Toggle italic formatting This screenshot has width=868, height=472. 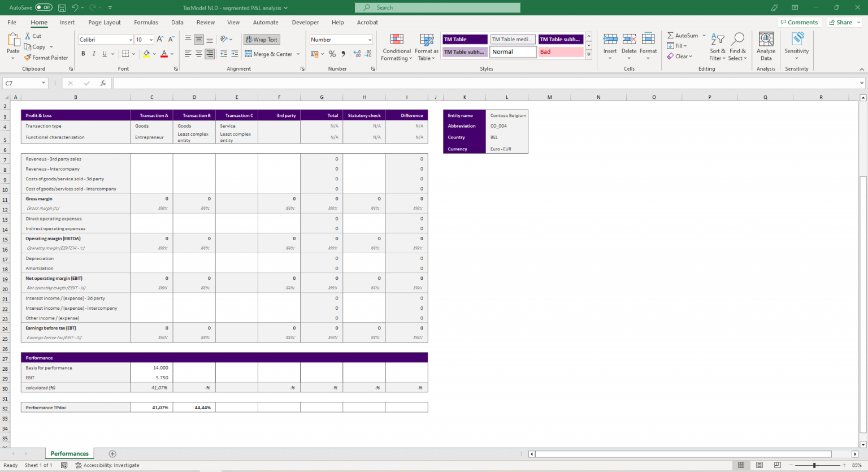(94, 53)
